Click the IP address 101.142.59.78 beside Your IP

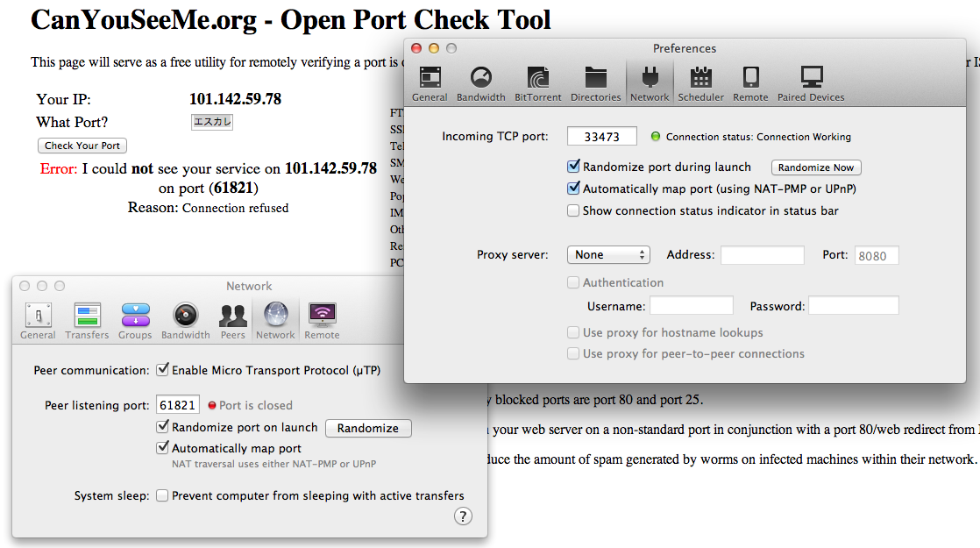coord(235,99)
